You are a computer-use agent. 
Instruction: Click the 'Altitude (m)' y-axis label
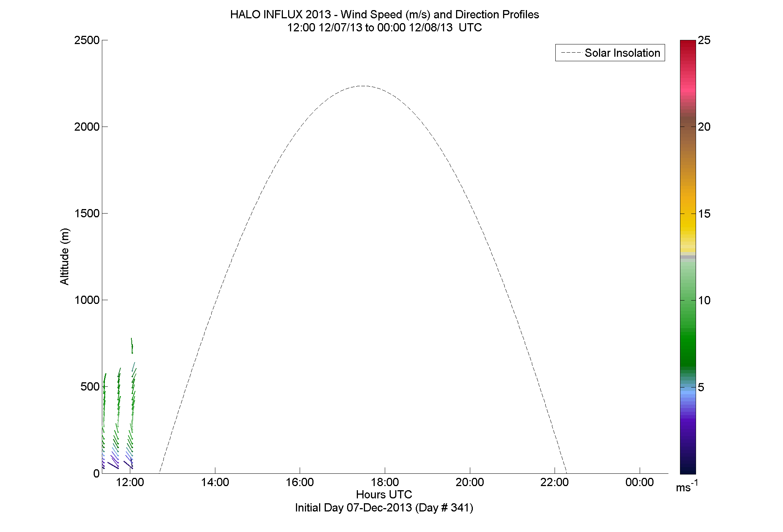pyautogui.click(x=65, y=256)
